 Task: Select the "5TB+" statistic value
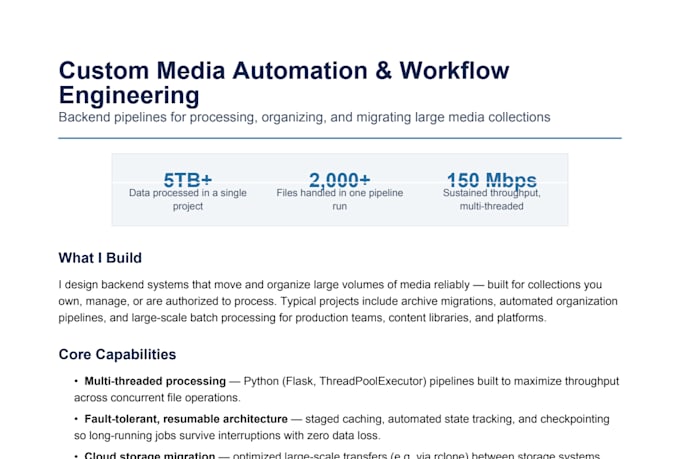point(188,179)
